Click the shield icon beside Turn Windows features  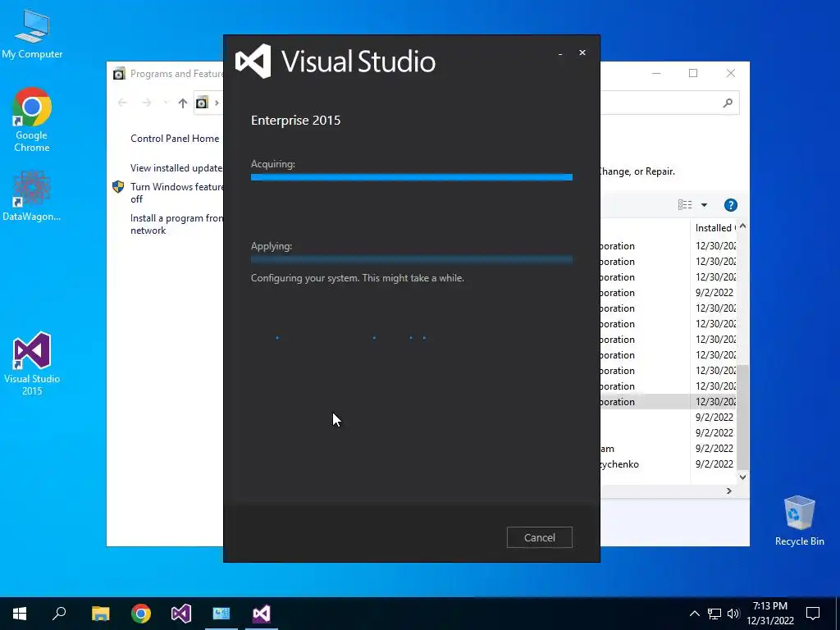point(118,186)
